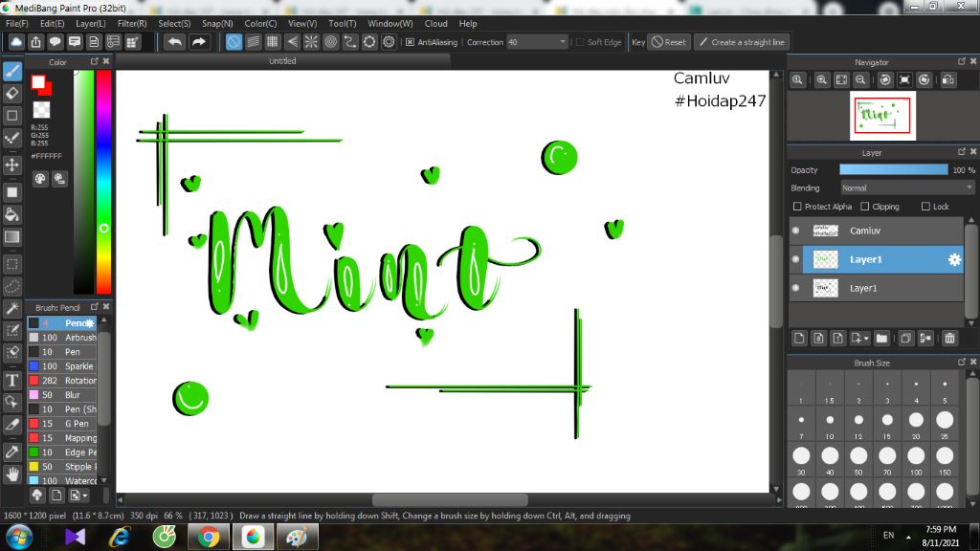Select the Bucket fill tool

[x=11, y=215]
